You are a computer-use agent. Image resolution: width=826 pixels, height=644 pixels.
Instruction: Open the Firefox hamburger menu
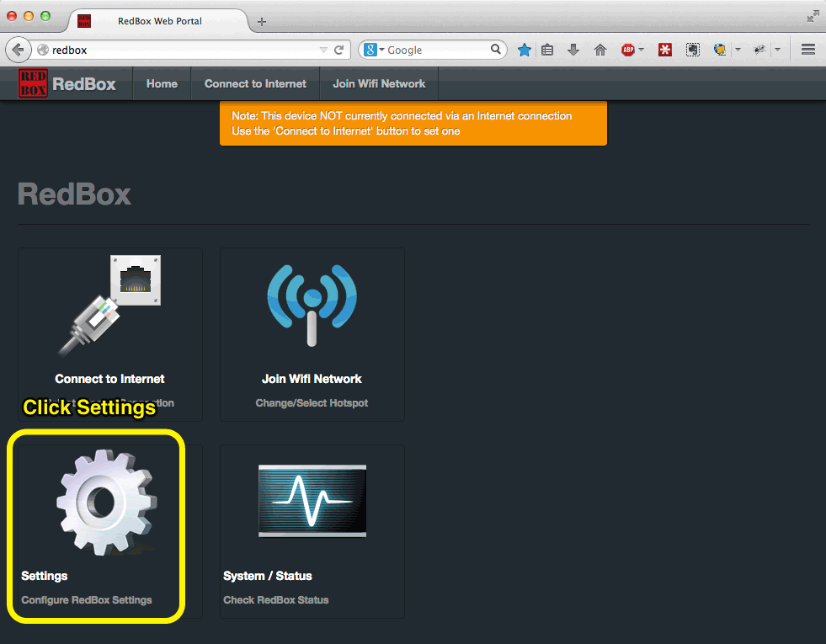[x=808, y=50]
